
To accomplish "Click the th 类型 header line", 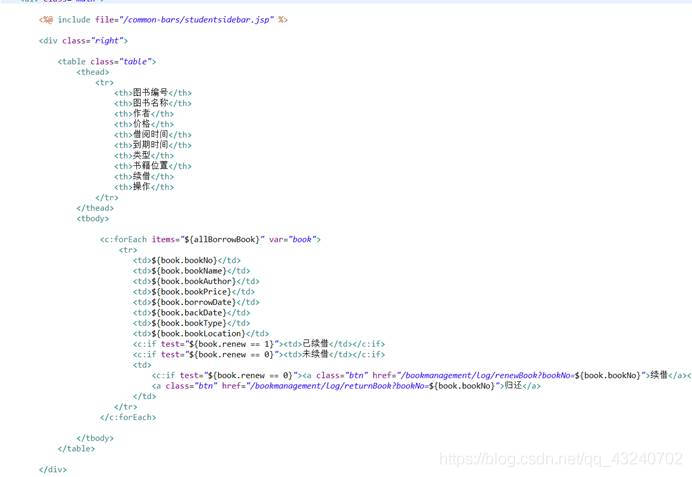I will (x=144, y=155).
